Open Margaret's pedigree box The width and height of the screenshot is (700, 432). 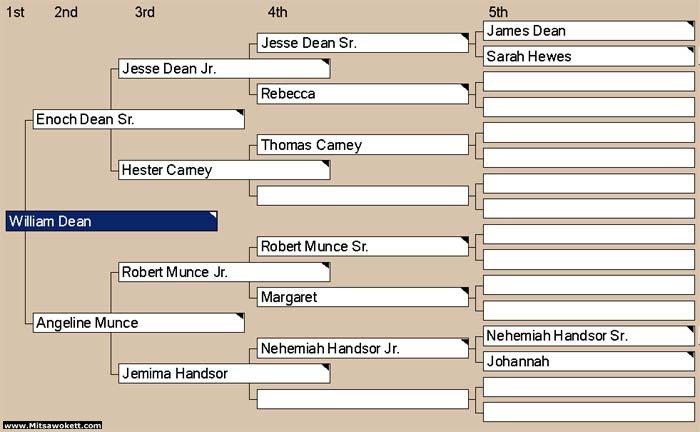click(x=363, y=297)
